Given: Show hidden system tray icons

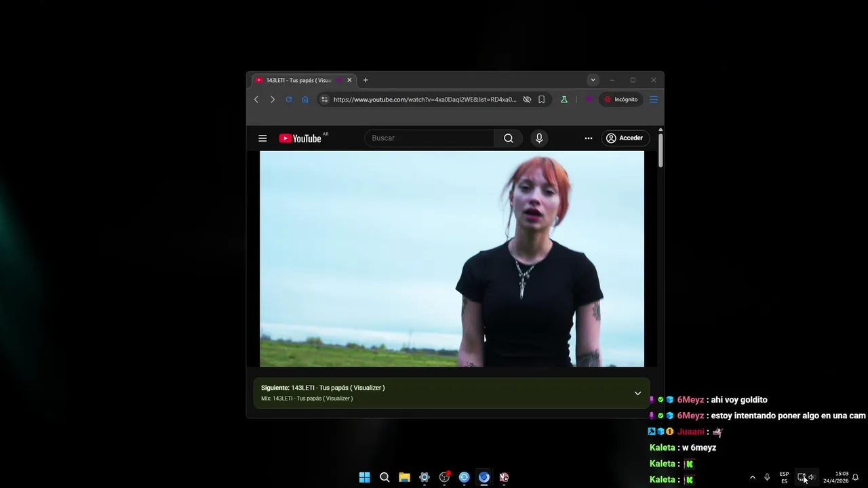Looking at the screenshot, I should (x=752, y=477).
